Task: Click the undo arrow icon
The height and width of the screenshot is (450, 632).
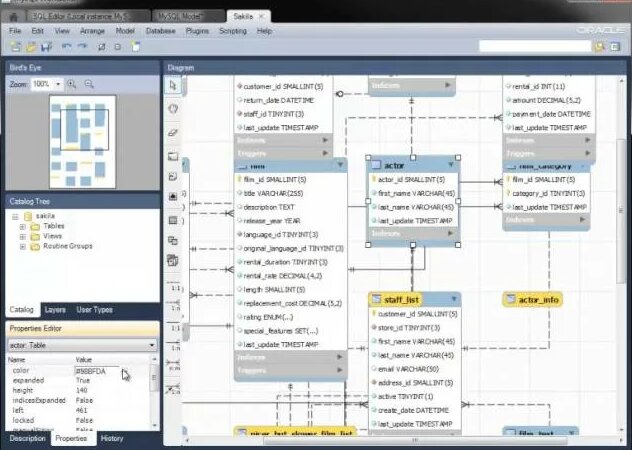Action: pos(67,47)
